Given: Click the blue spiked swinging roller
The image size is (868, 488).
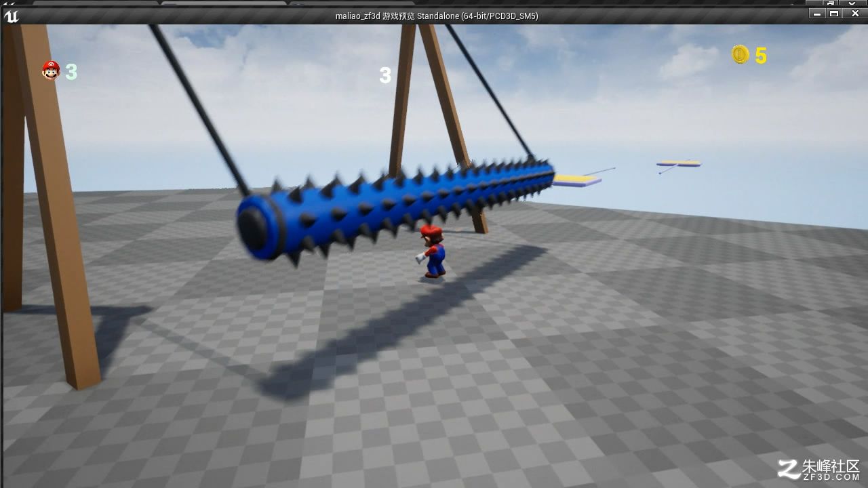Looking at the screenshot, I should click(395, 210).
